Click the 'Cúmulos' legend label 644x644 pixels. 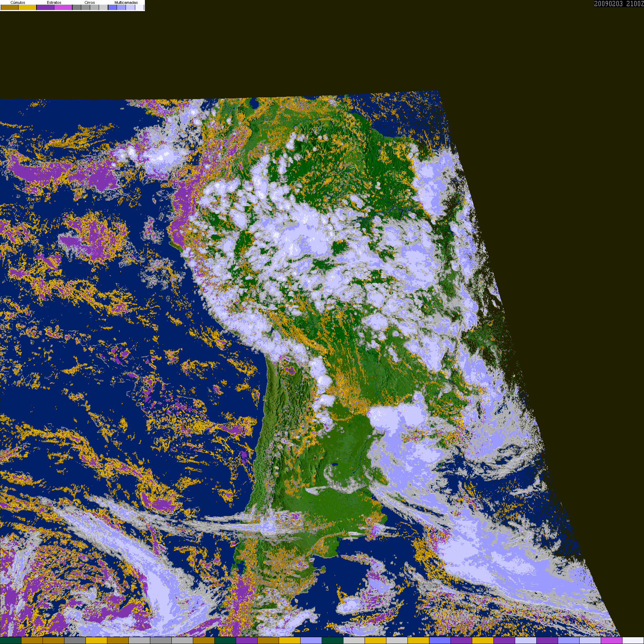pos(18,3)
